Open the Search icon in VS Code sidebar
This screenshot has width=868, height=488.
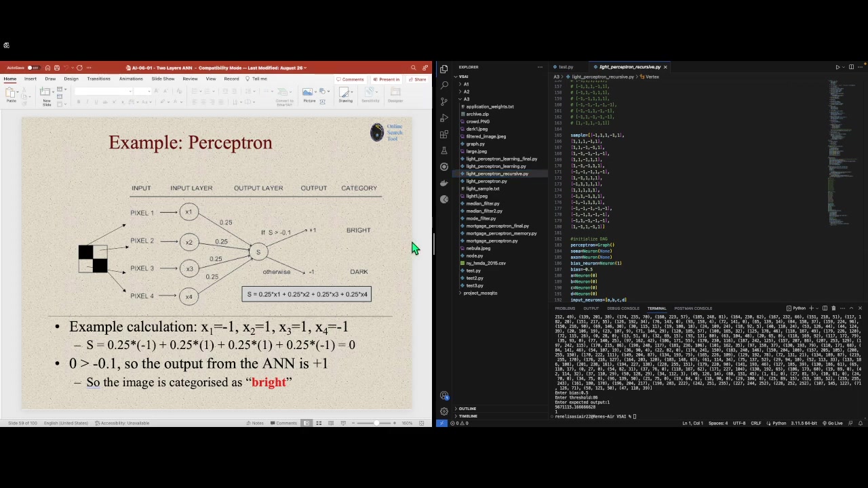pyautogui.click(x=444, y=85)
